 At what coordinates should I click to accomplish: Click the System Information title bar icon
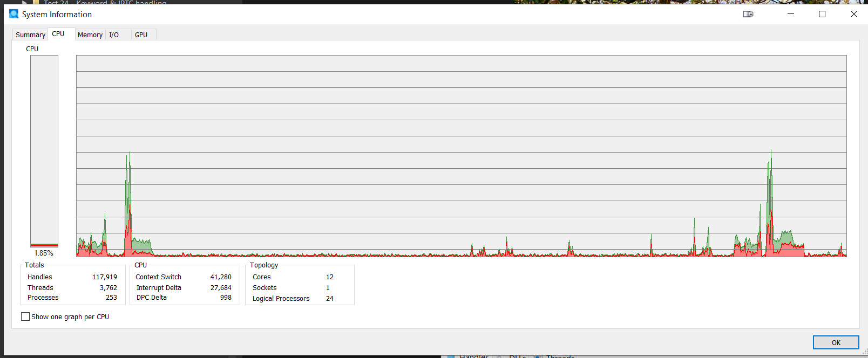pos(13,14)
